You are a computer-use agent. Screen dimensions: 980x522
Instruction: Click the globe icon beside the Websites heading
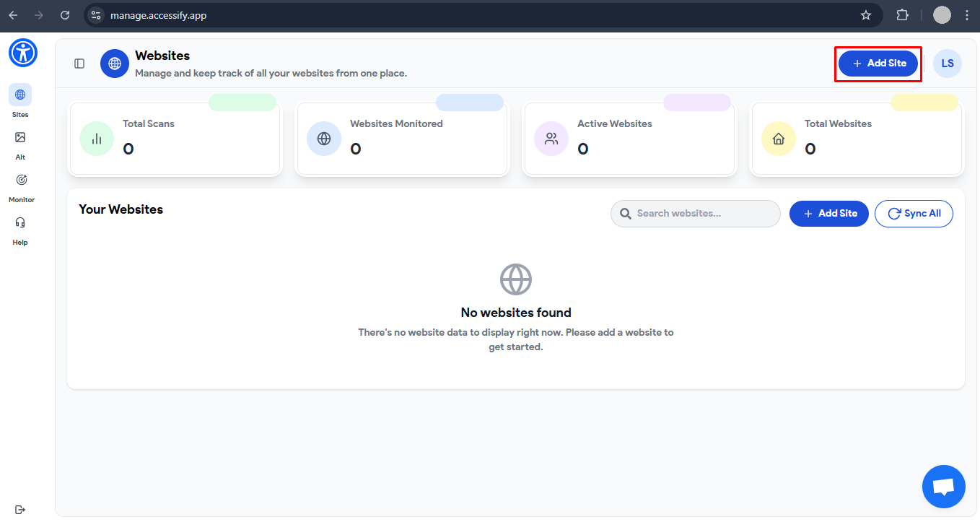click(114, 63)
